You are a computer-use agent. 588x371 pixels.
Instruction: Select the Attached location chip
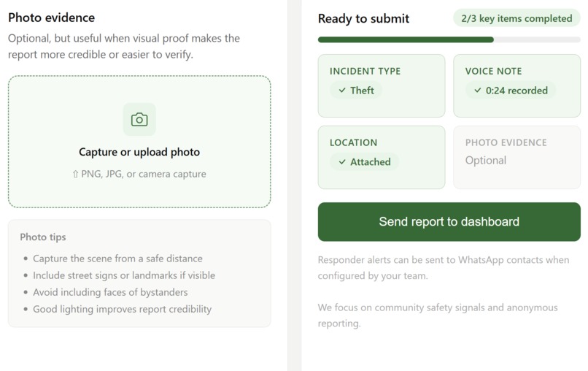(364, 162)
